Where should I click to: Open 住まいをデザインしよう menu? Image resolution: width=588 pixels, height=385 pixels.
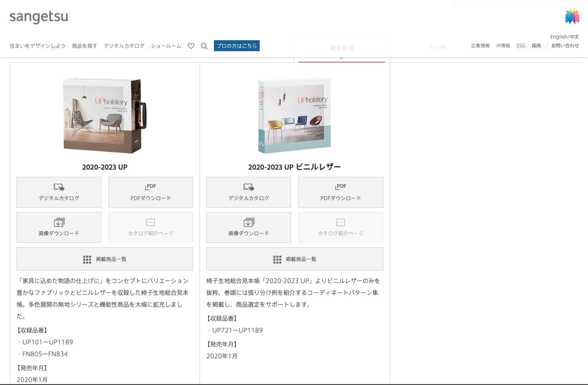point(37,46)
